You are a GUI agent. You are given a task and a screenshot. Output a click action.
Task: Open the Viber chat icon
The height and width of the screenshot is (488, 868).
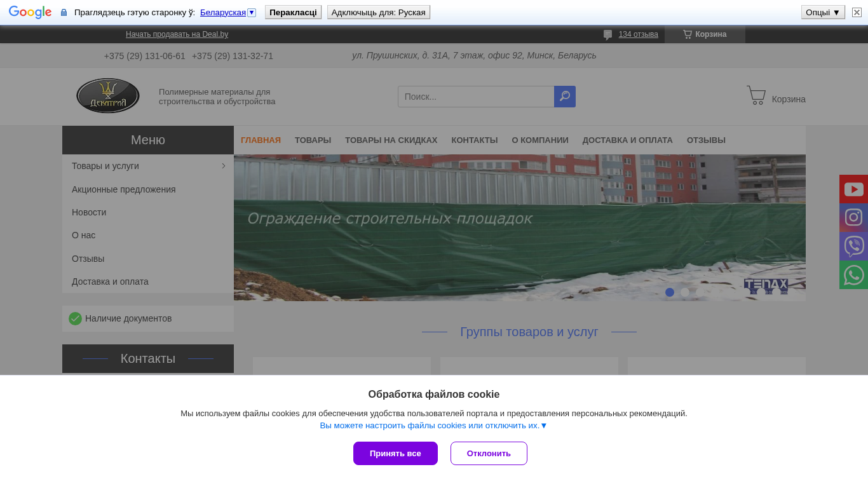tap(853, 246)
